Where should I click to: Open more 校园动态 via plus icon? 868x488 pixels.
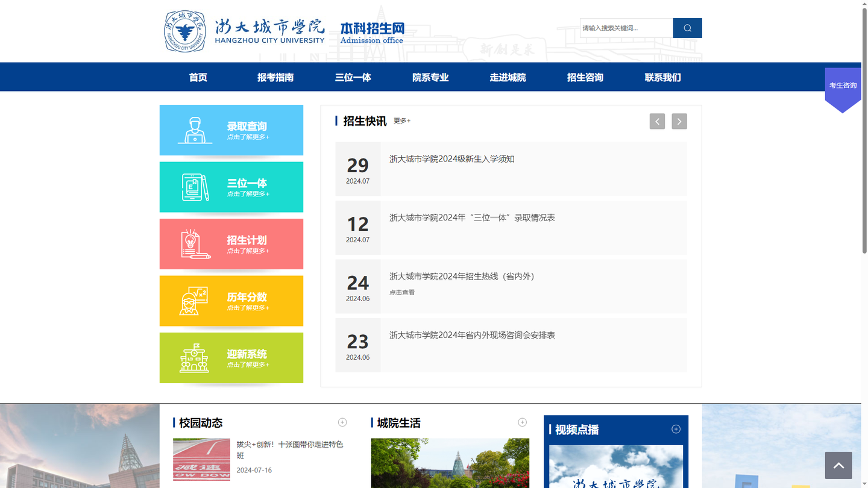(342, 422)
